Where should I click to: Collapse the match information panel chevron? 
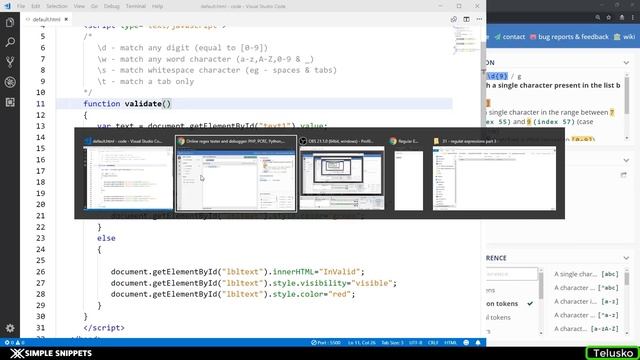click(626, 160)
